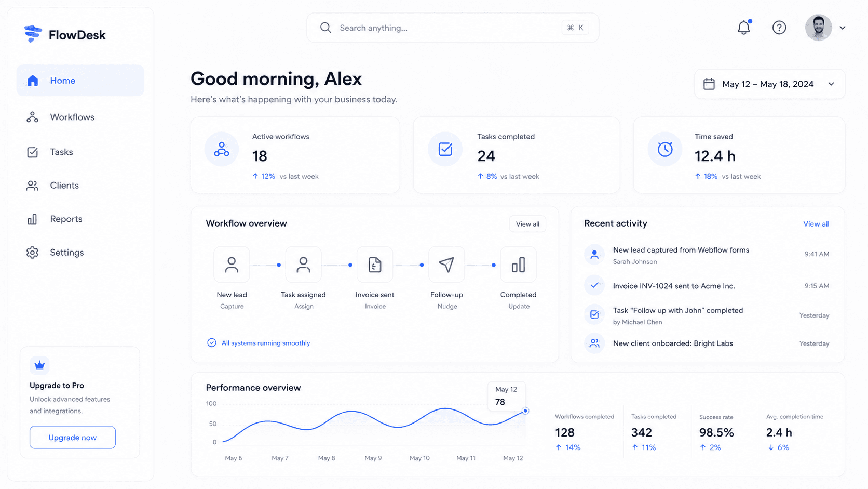
Task: Click the task icon beside Follow up with John
Action: [x=594, y=314]
